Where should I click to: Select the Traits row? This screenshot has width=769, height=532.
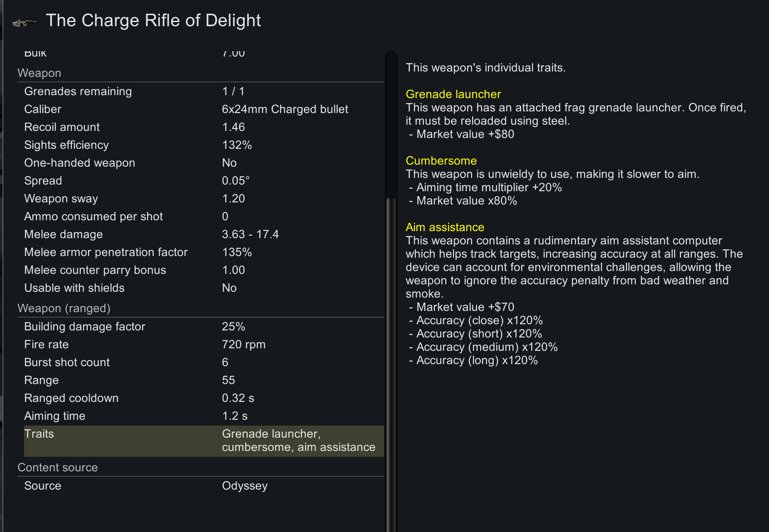(204, 441)
